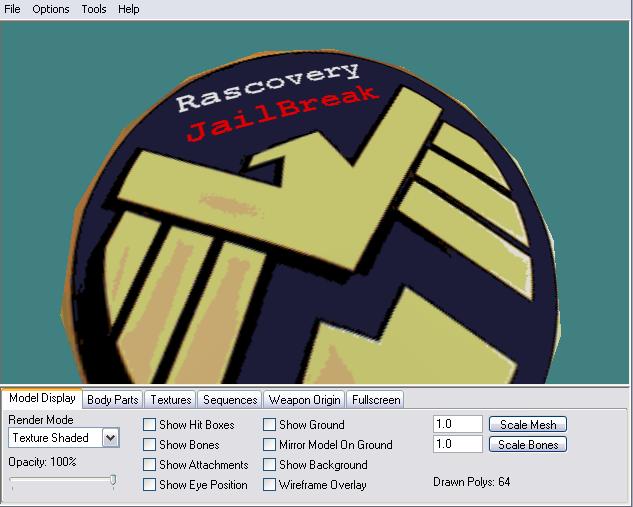The height and width of the screenshot is (507, 633).
Task: Go to the Fullscreen tab
Action: coord(376,400)
